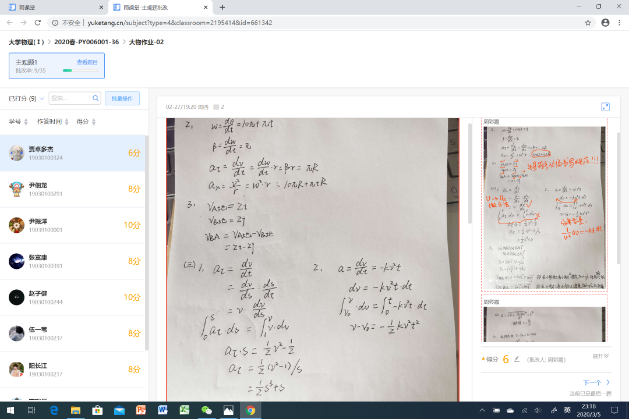Open the Chrome profile account icon

pos(605,21)
